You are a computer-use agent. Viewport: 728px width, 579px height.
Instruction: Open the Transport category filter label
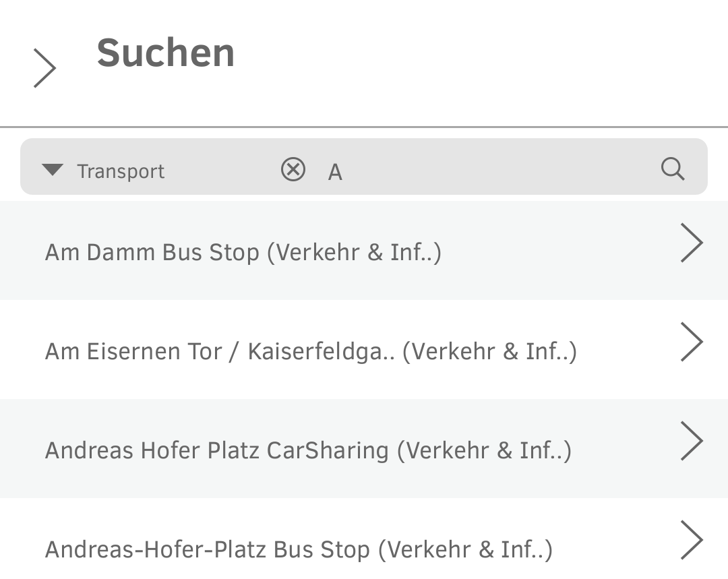121,171
